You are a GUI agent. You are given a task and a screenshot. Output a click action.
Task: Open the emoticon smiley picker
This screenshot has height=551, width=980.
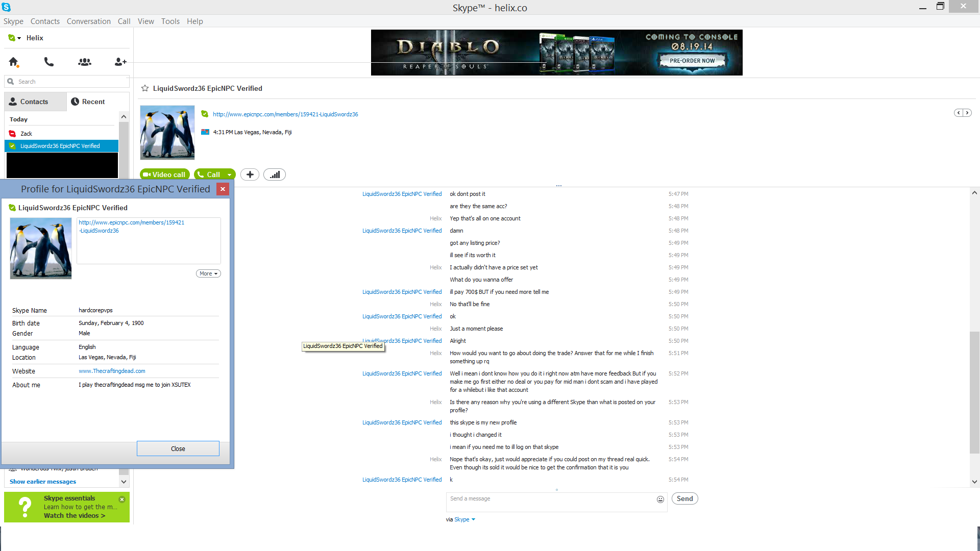click(660, 499)
